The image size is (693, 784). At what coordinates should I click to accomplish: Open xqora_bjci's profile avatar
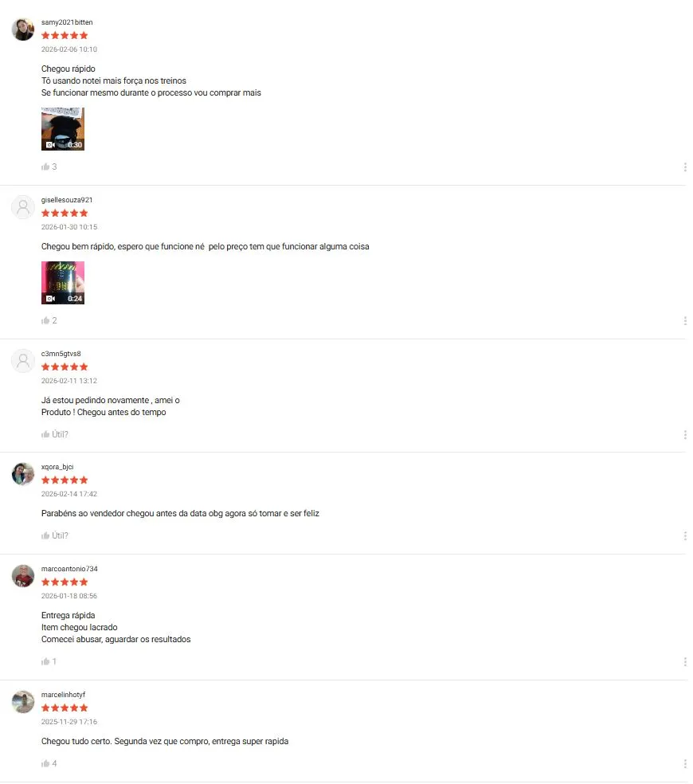[23, 474]
